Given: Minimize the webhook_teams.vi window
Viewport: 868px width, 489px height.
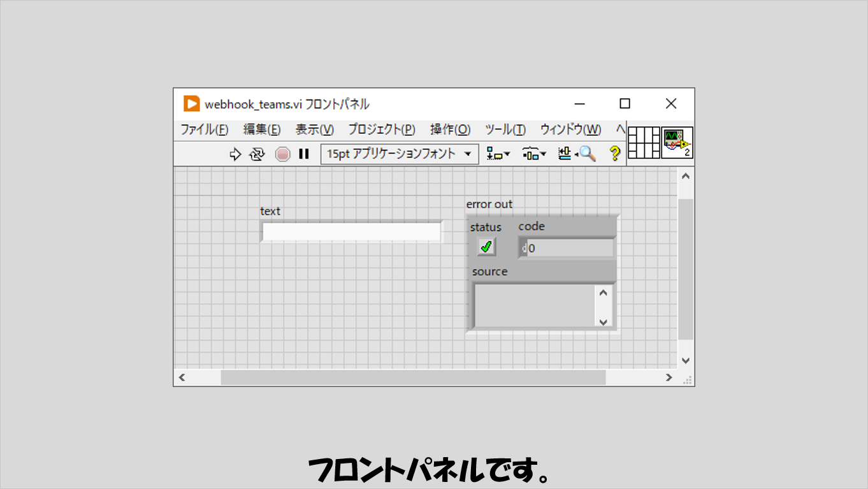Looking at the screenshot, I should point(579,103).
